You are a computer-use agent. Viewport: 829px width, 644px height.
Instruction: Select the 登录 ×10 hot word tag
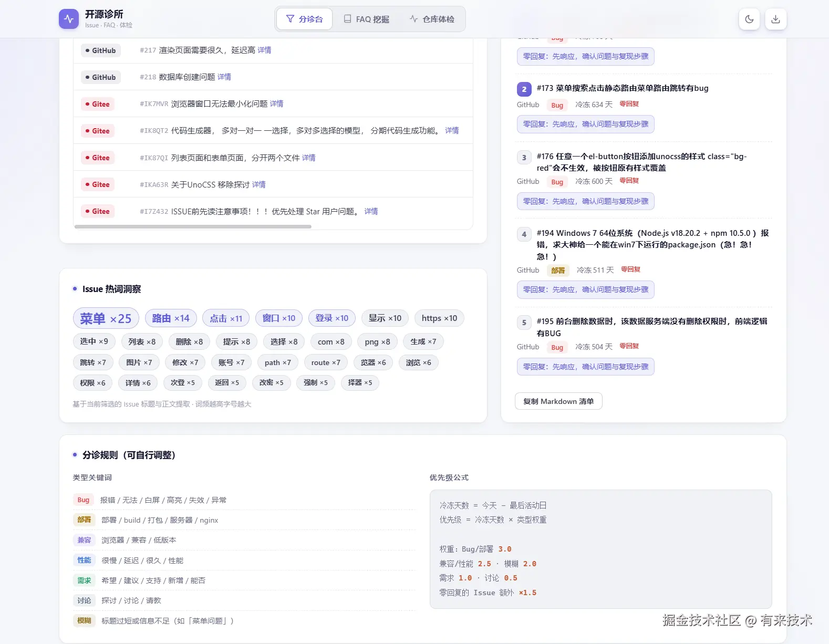[x=332, y=318]
